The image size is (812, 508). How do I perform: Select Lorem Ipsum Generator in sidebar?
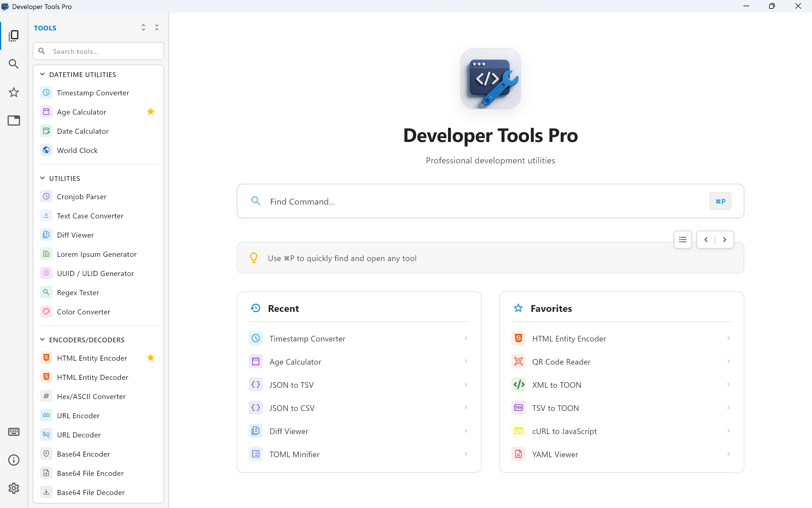tap(98, 254)
